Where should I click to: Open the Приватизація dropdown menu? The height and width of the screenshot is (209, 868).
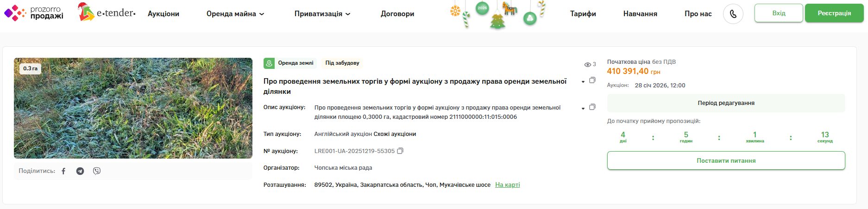pos(322,14)
